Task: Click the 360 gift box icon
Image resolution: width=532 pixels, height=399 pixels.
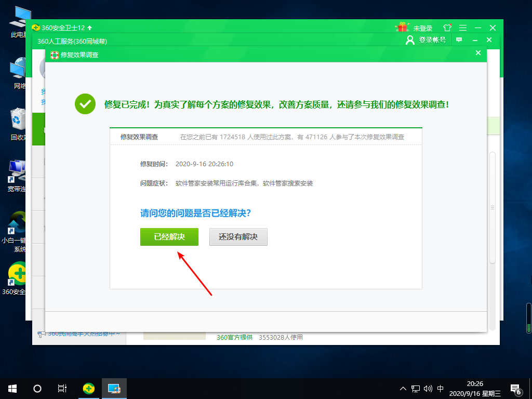Action: click(402, 28)
